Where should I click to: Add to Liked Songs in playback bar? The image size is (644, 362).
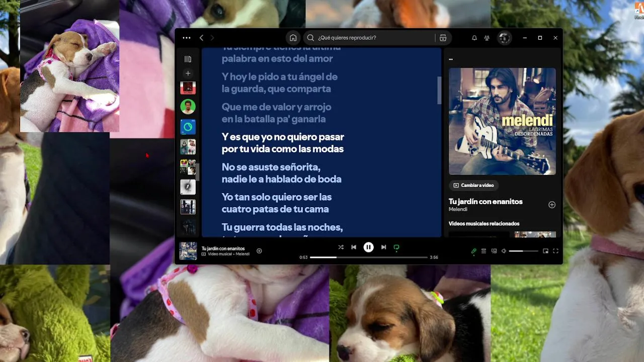click(x=259, y=251)
